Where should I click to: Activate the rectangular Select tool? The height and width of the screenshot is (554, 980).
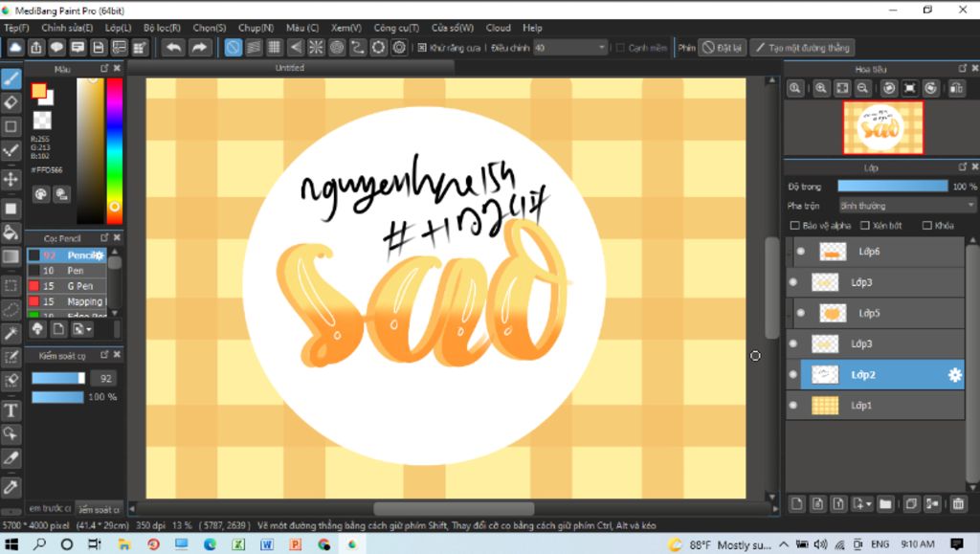(11, 286)
